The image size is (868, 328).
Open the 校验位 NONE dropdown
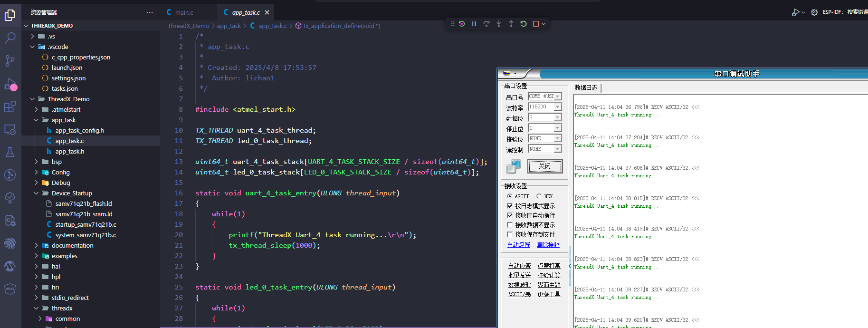click(558, 138)
